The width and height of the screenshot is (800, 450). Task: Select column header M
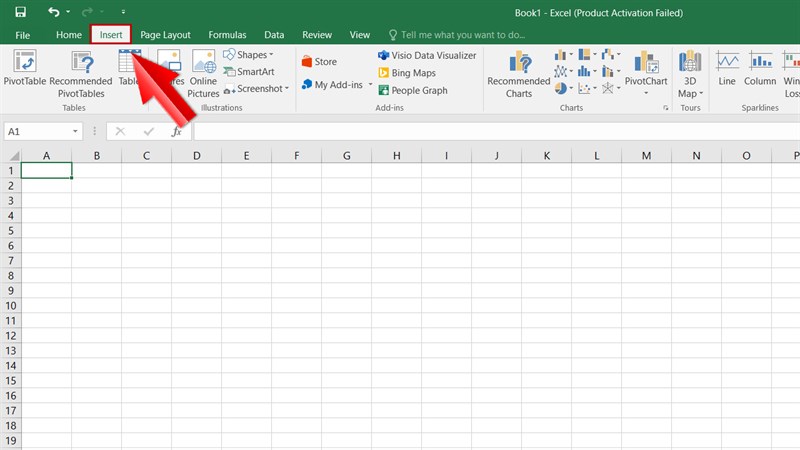click(646, 156)
